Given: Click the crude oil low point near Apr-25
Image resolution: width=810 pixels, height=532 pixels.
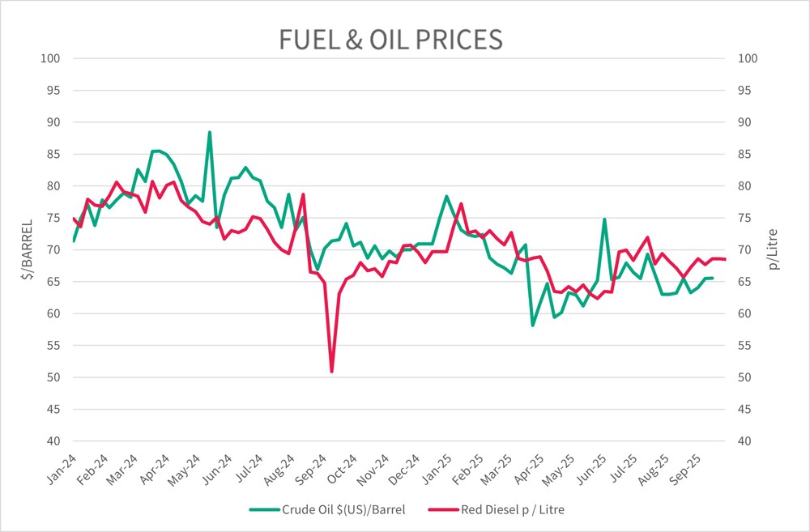Looking at the screenshot, I should pos(533,325).
